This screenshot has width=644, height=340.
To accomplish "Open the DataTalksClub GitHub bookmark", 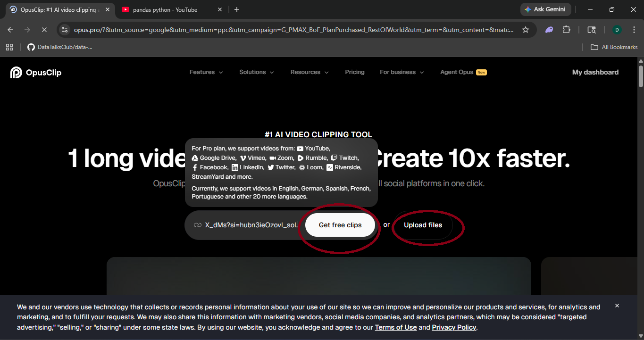I will coord(60,47).
